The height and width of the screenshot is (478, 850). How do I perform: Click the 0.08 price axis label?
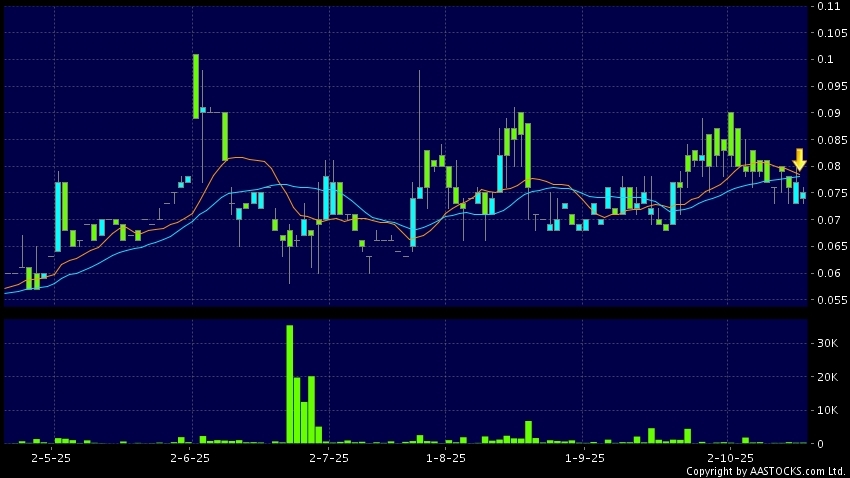coord(828,167)
